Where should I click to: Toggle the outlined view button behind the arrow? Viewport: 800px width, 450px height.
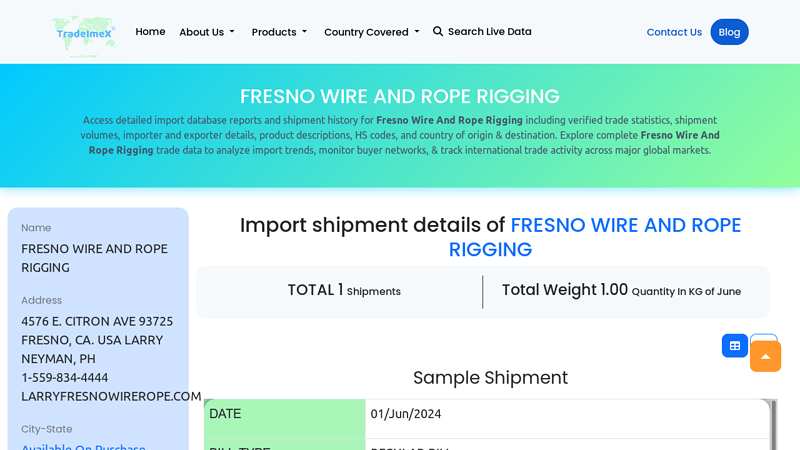(765, 339)
